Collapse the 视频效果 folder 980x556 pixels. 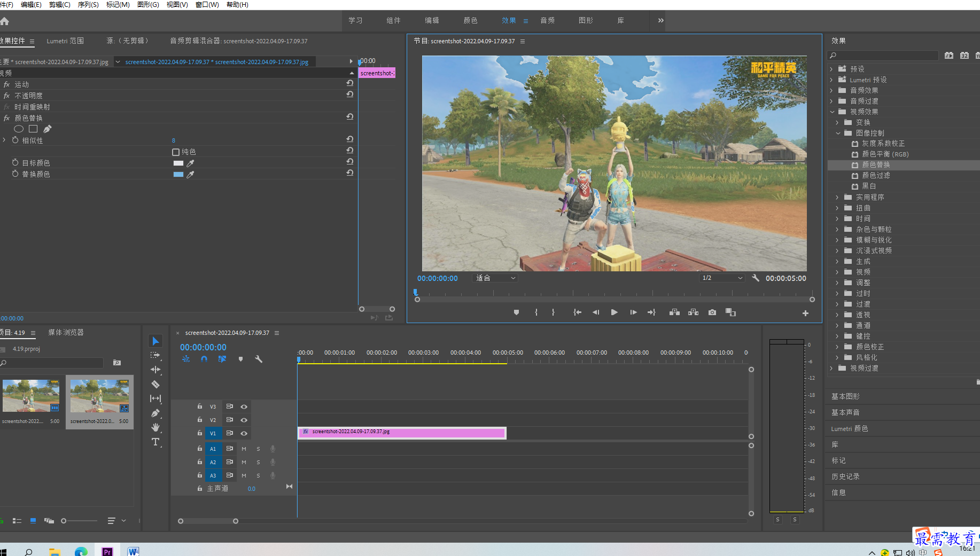coord(832,112)
